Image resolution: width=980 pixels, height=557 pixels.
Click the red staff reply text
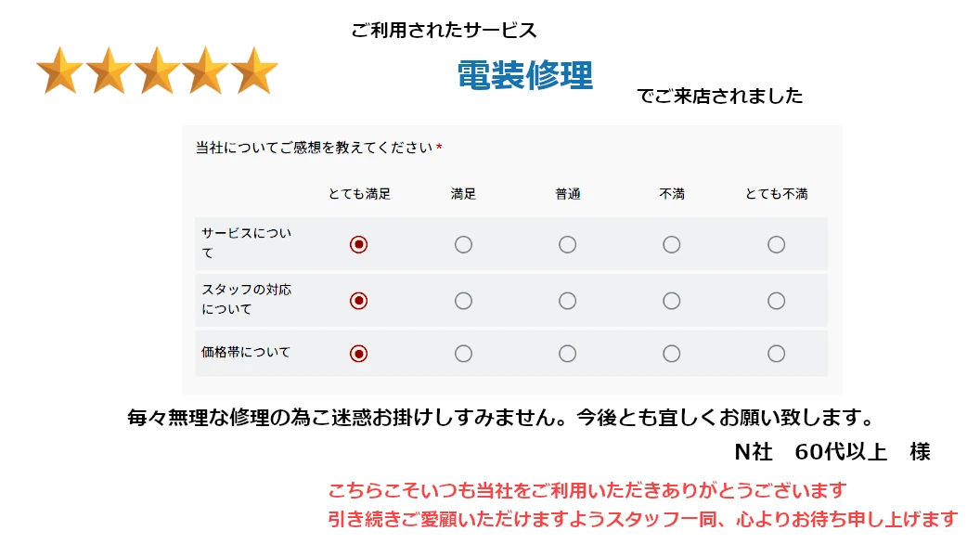click(641, 504)
